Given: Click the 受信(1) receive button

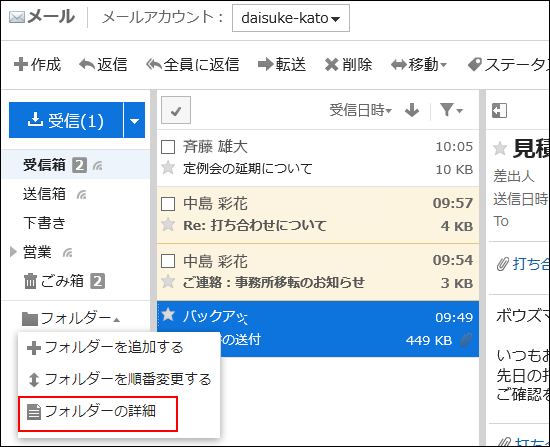Looking at the screenshot, I should (x=66, y=120).
